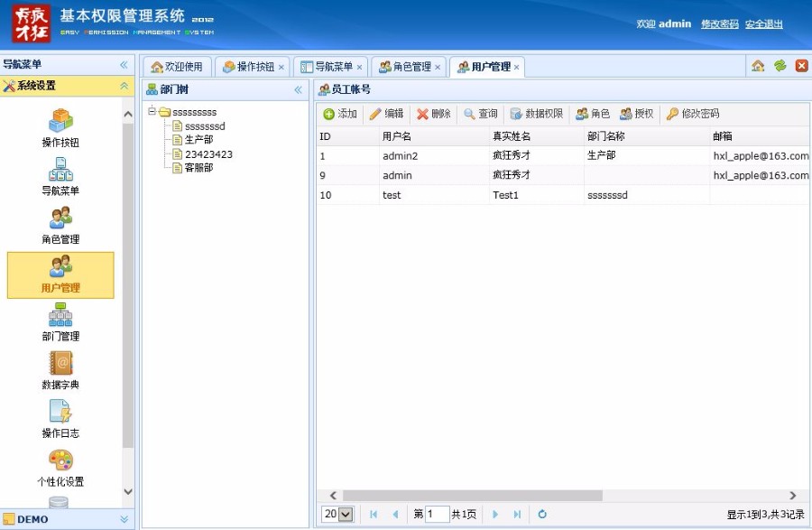Screen dimensions: 812x530
Task: Go to first page of grid
Action: (x=374, y=514)
